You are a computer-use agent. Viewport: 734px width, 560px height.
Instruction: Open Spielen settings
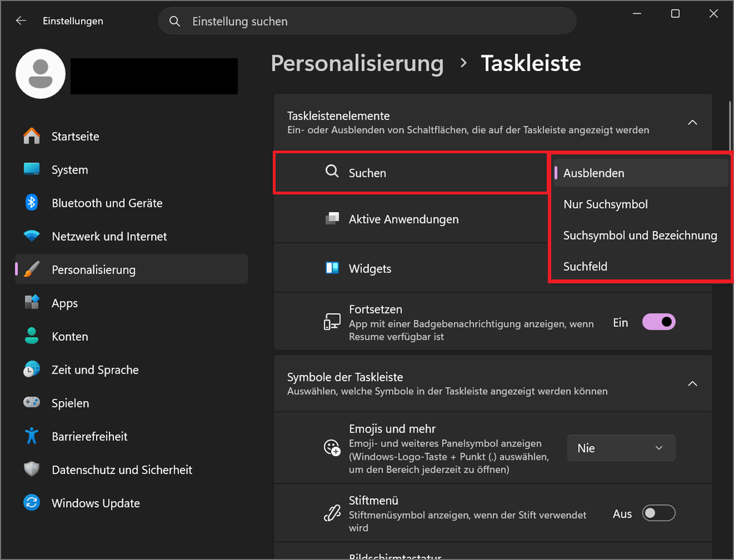[132, 403]
